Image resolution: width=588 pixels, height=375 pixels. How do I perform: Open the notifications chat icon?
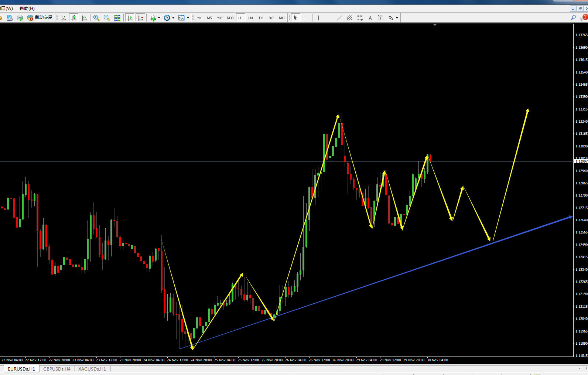(584, 17)
